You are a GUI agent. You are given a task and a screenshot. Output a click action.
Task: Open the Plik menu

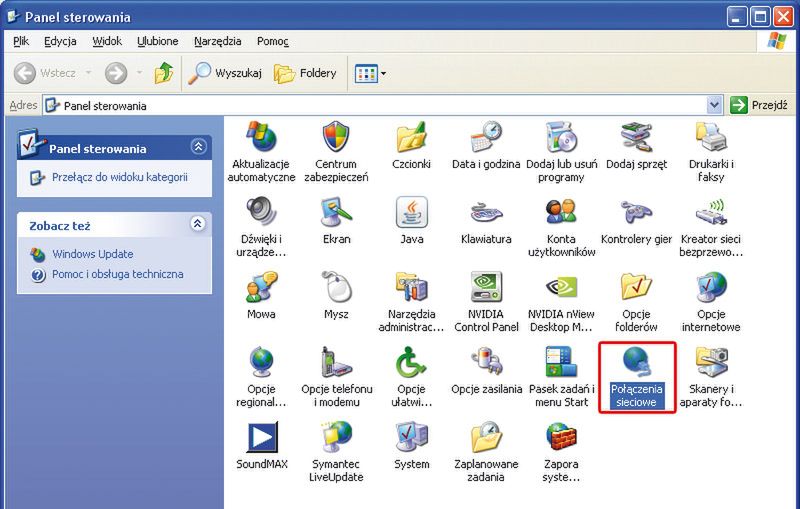[x=21, y=41]
